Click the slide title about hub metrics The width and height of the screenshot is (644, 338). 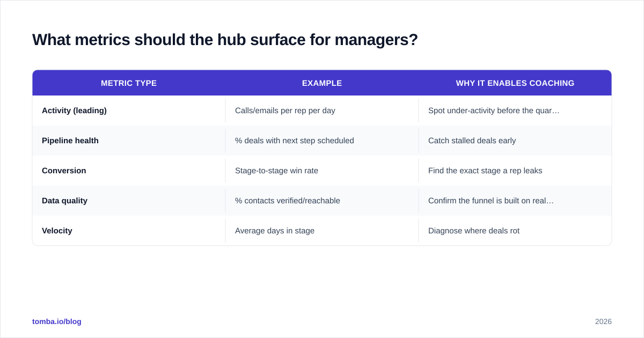[x=225, y=40]
